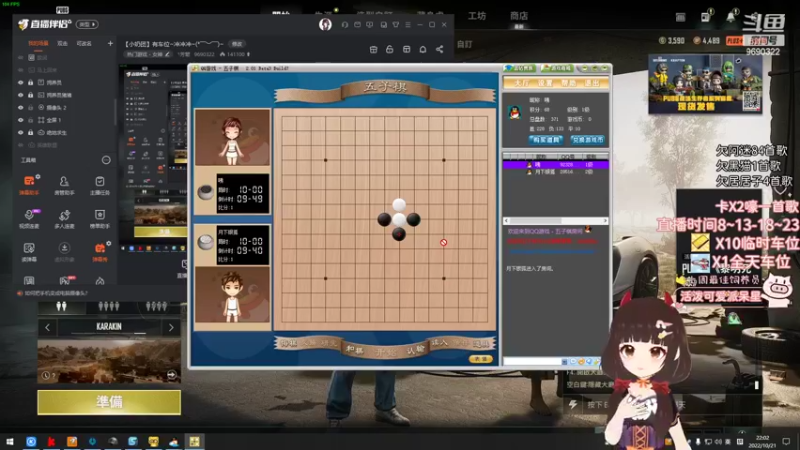Viewport: 800px width, 450px height.
Task: Open the 榜单助手 tool
Action: pyautogui.click(x=99, y=218)
